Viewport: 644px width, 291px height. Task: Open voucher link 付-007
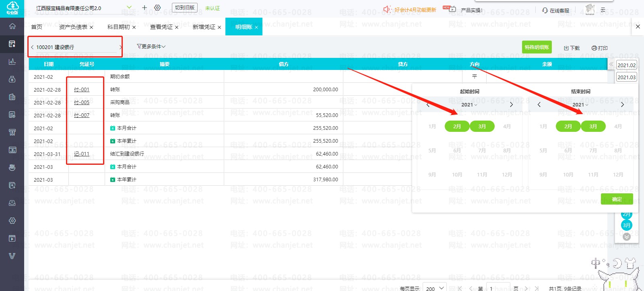click(x=82, y=115)
